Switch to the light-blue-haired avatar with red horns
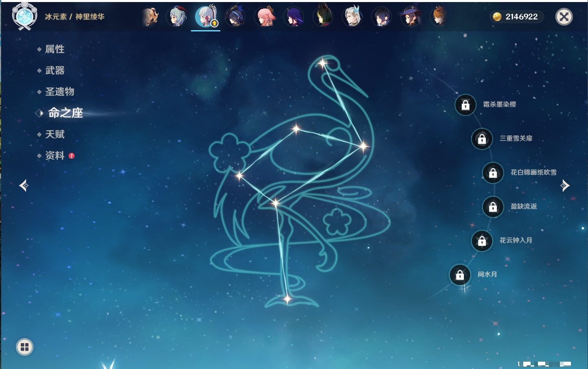Screen dimensions: 588x369 (177, 17)
